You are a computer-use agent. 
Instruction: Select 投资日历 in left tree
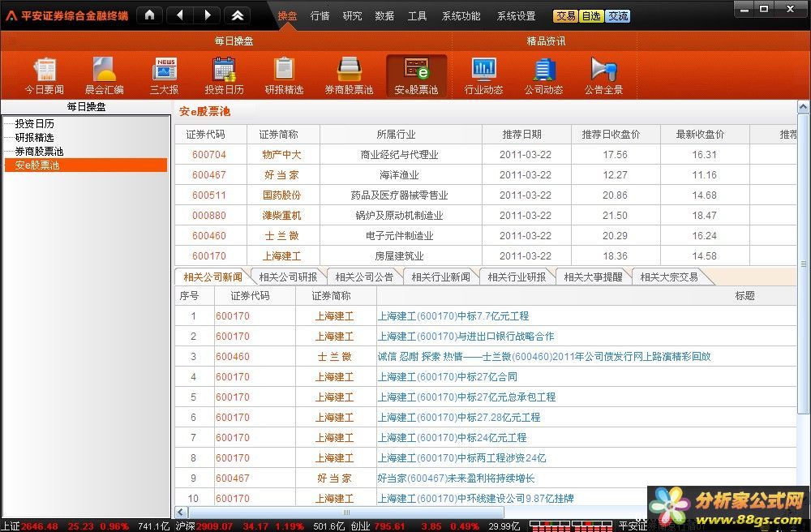pyautogui.click(x=34, y=123)
